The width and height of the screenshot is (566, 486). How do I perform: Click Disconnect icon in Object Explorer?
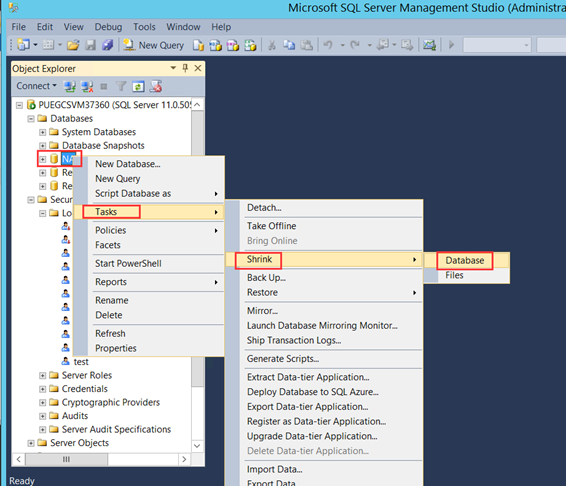[x=87, y=86]
